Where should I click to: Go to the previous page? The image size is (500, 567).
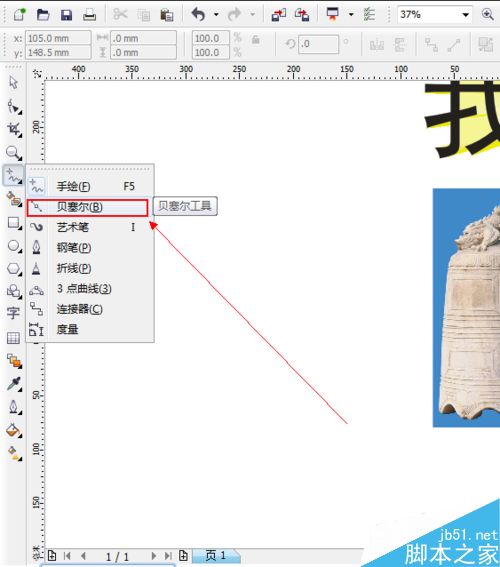pyautogui.click(x=83, y=555)
